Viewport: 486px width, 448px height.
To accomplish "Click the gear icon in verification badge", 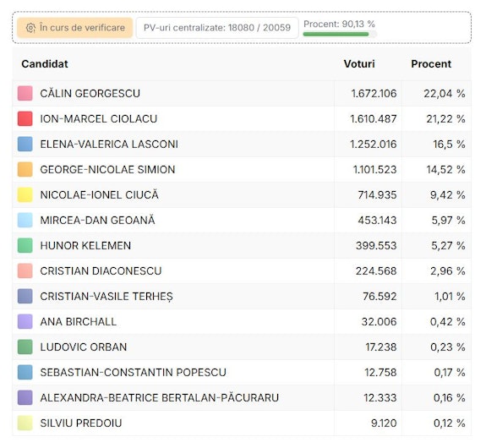I will tap(30, 28).
